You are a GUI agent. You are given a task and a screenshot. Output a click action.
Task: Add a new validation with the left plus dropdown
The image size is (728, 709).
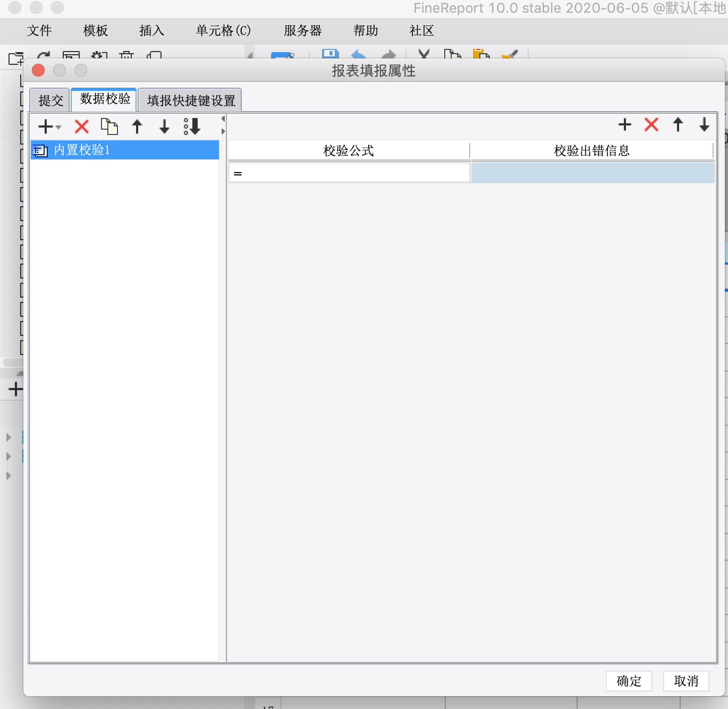pyautogui.click(x=49, y=126)
